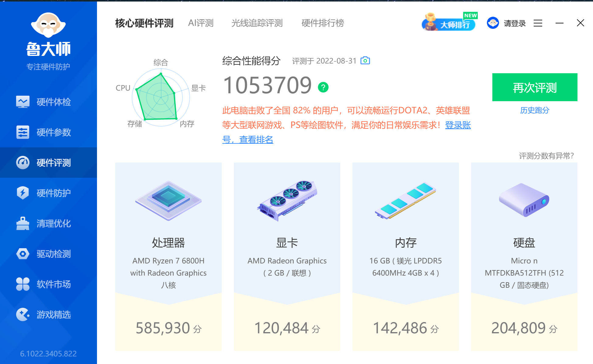Switch to the 核心硬件评测 tab
593x364 pixels.
tap(144, 23)
